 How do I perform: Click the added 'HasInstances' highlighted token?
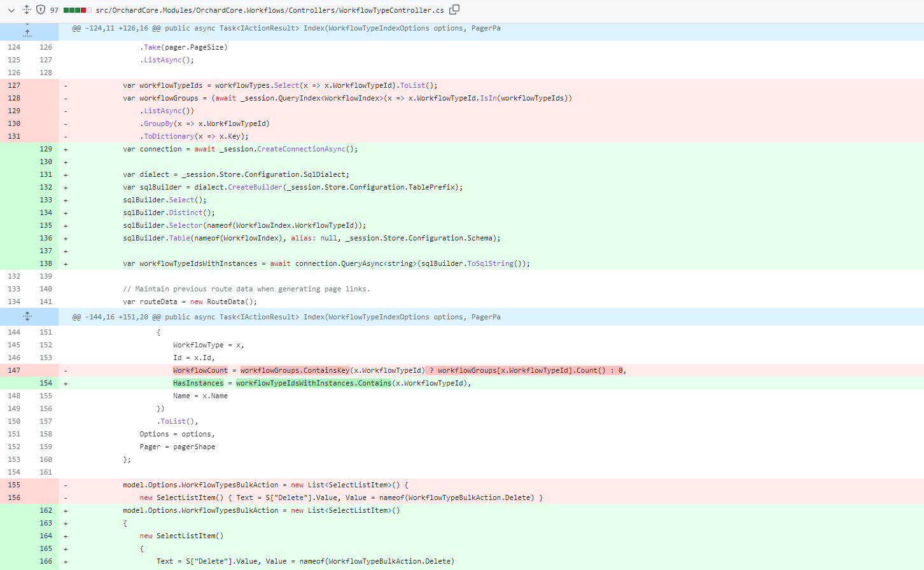(x=199, y=383)
